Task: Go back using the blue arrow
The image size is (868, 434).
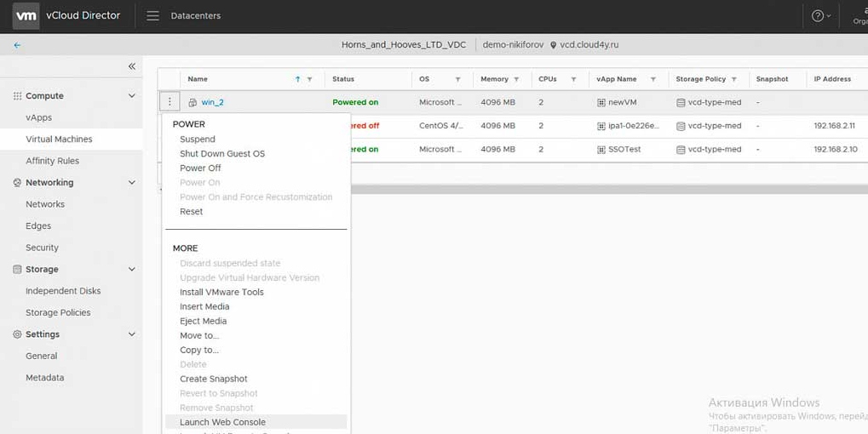Action: coord(17,45)
